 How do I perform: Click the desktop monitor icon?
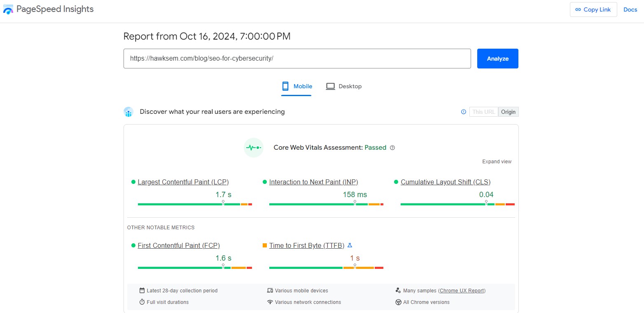[330, 86]
